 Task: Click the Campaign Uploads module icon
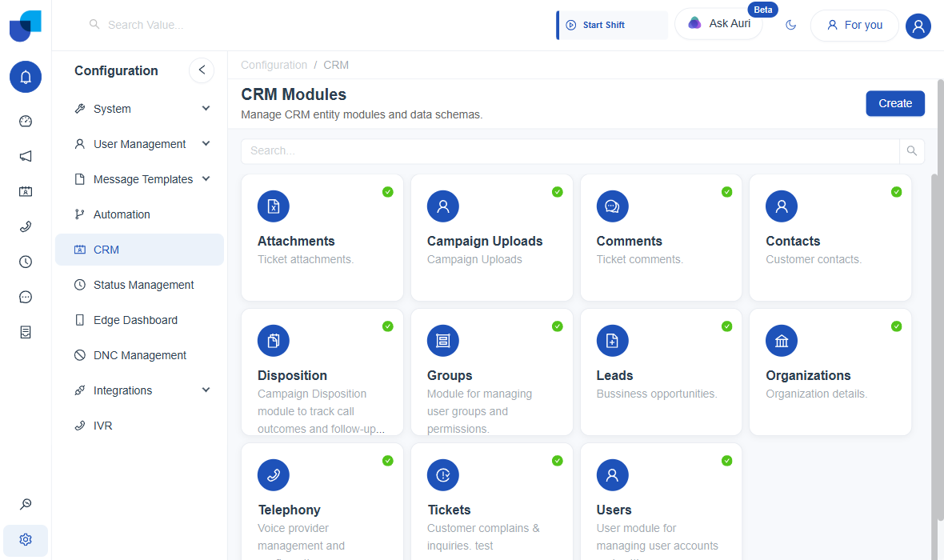tap(443, 206)
